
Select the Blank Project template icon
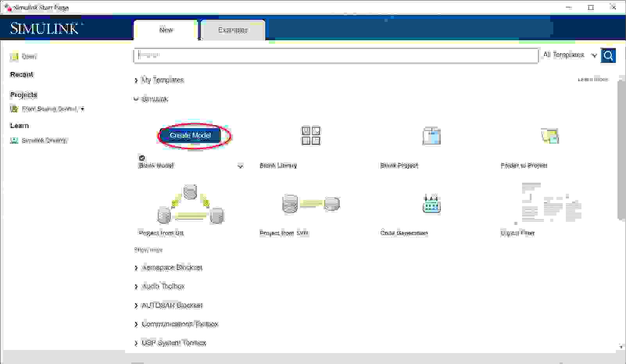431,136
